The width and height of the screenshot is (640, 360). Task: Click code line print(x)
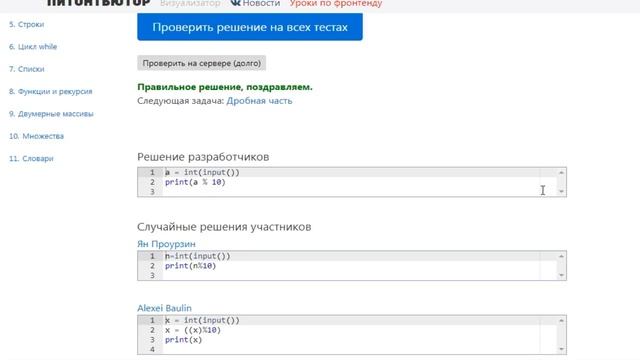click(x=183, y=340)
